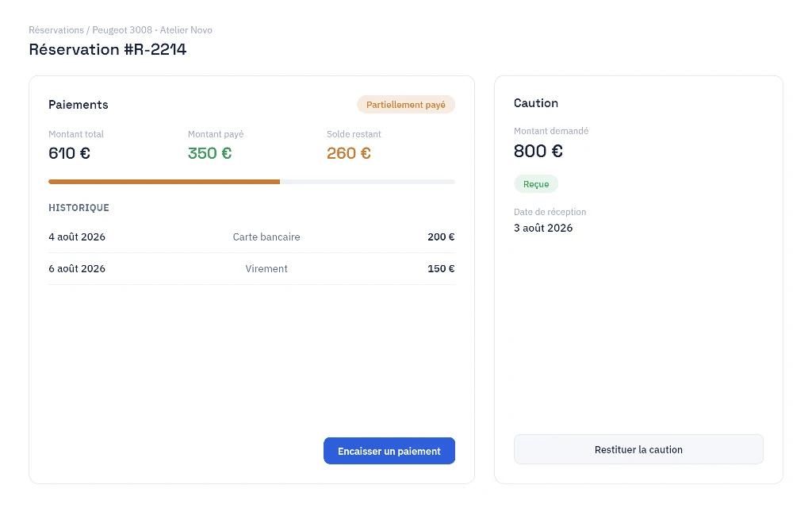The height and width of the screenshot is (508, 812).
Task: Click the Encaisser un paiement button
Action: pos(389,451)
